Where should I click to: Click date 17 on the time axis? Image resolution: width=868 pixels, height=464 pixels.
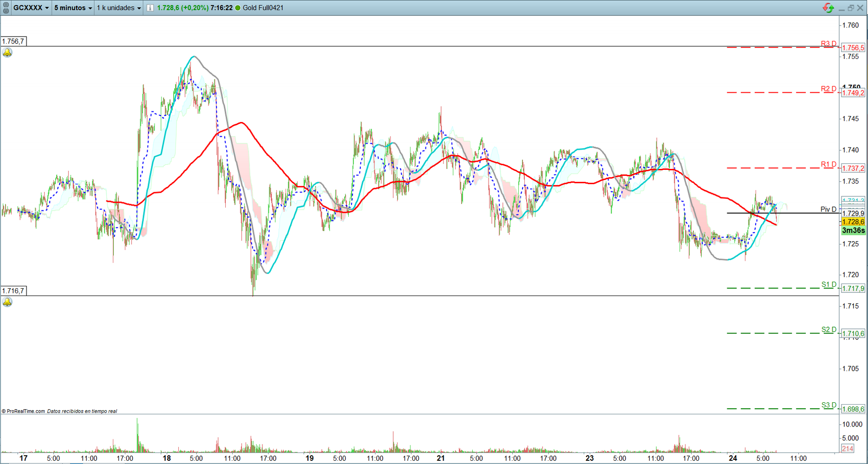pos(24,458)
